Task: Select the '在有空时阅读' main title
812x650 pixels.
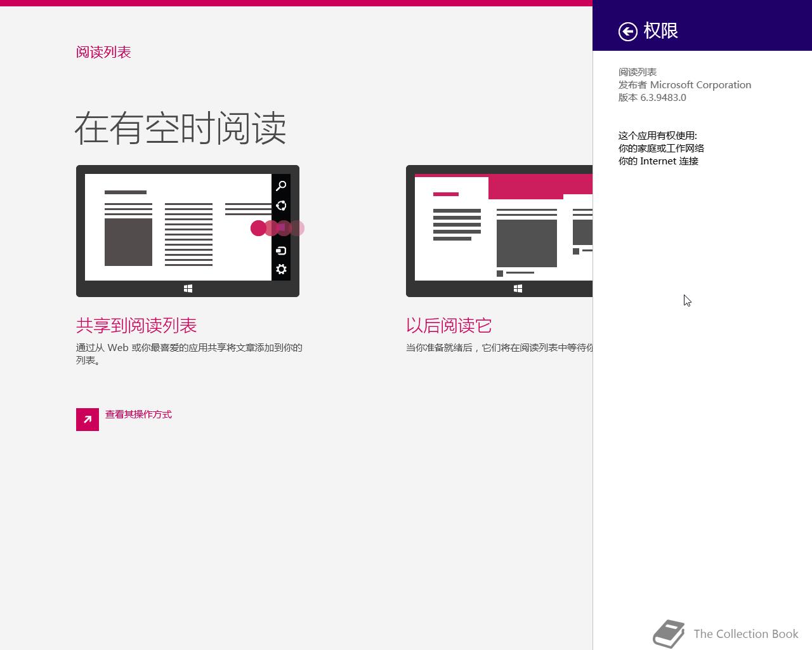Action: tap(180, 128)
